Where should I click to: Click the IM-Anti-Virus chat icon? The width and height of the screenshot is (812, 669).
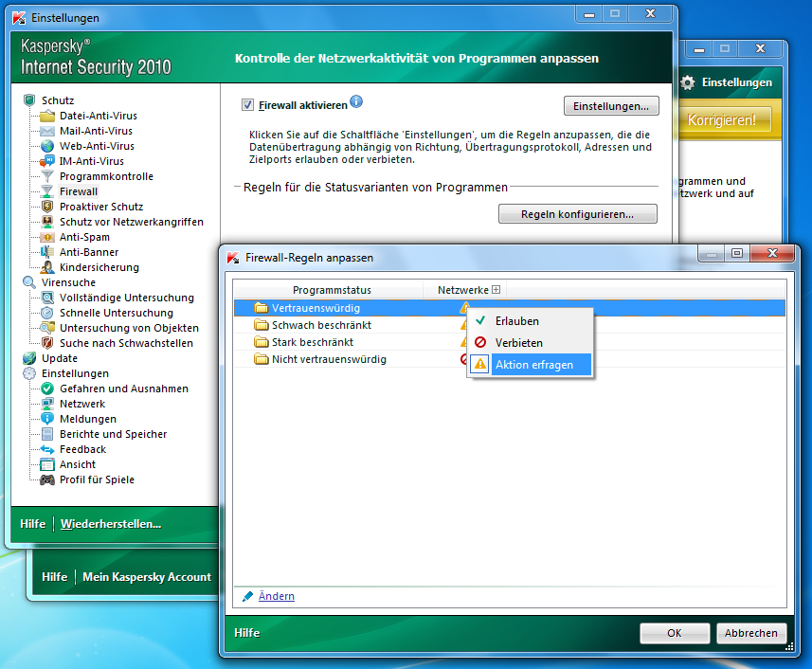(47, 161)
